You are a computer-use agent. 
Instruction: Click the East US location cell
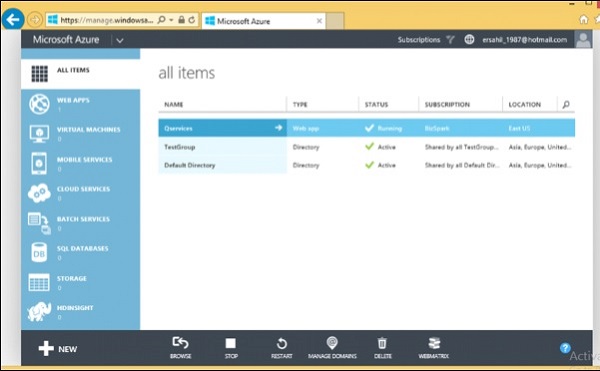(x=519, y=128)
